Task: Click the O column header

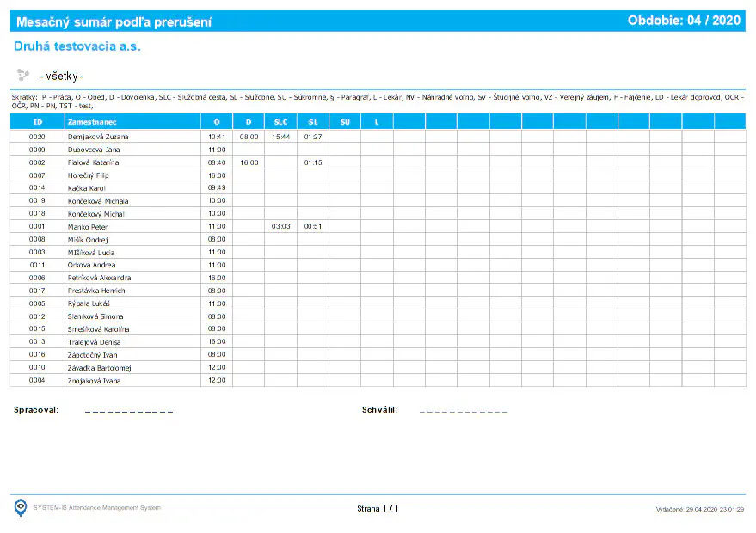Action: [217, 122]
